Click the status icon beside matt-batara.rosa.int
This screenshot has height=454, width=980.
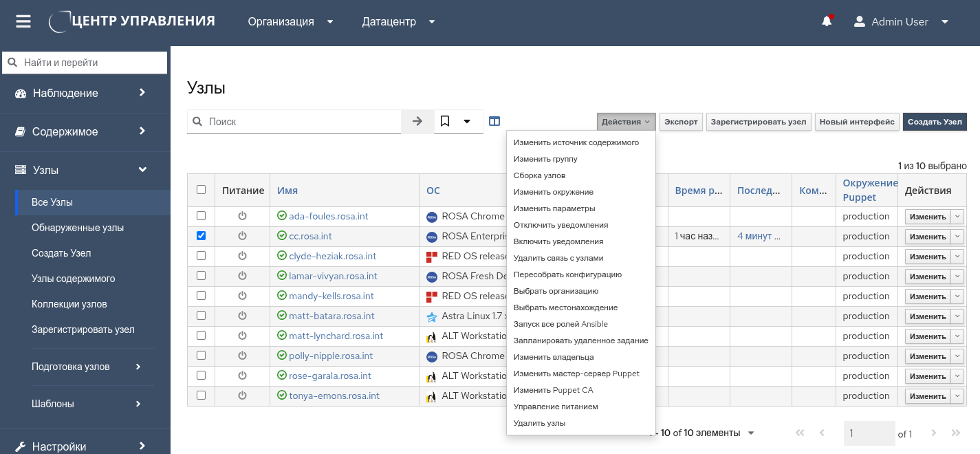[x=282, y=316]
